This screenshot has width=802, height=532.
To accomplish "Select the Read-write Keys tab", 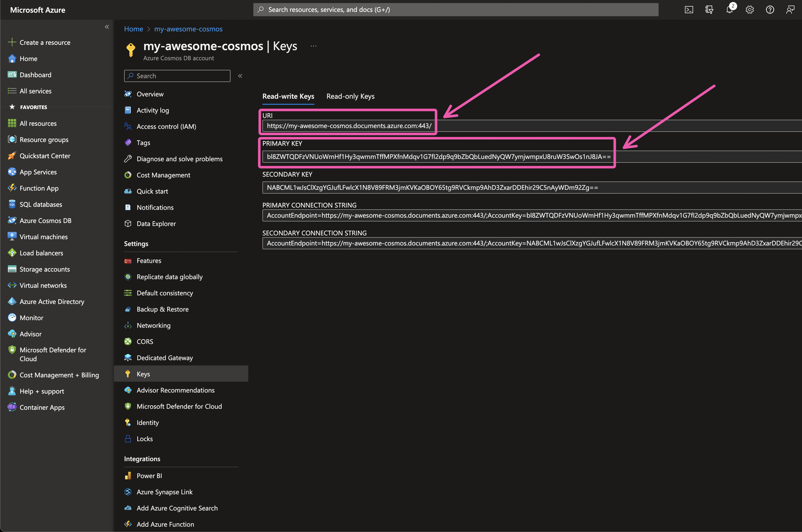I will click(288, 96).
